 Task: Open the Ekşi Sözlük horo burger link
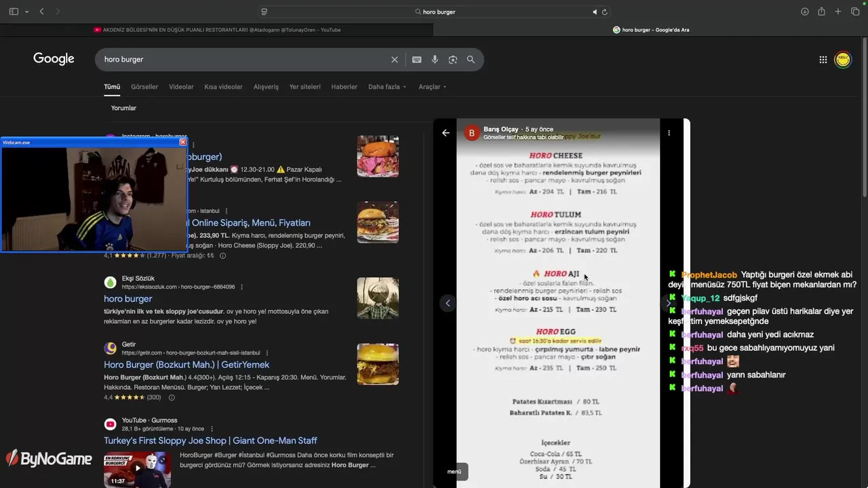127,299
